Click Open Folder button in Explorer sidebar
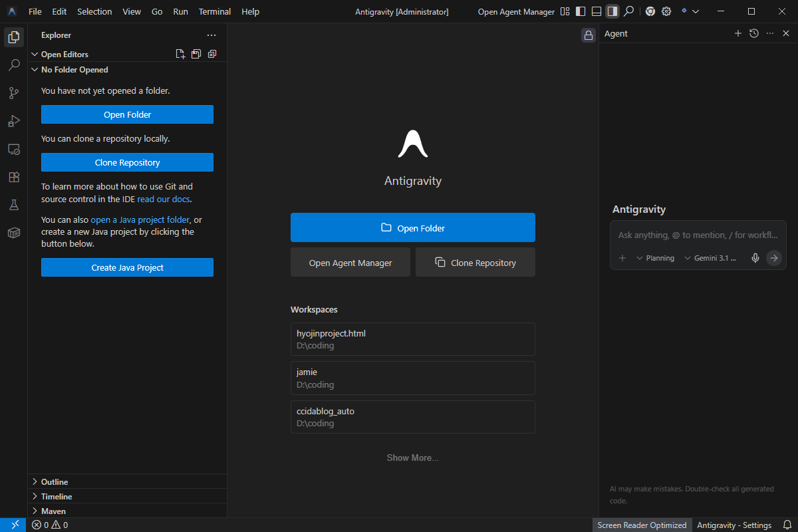 tap(127, 114)
